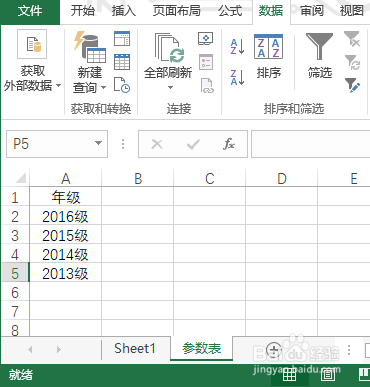Sort descending Z to A
370x387 pixels.
tap(238, 77)
